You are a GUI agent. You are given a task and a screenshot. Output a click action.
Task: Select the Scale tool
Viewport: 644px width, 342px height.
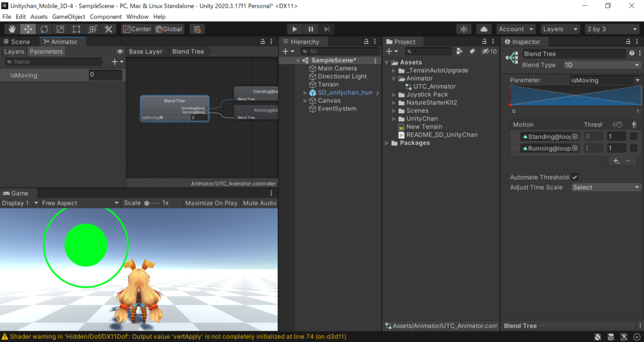[x=60, y=29]
